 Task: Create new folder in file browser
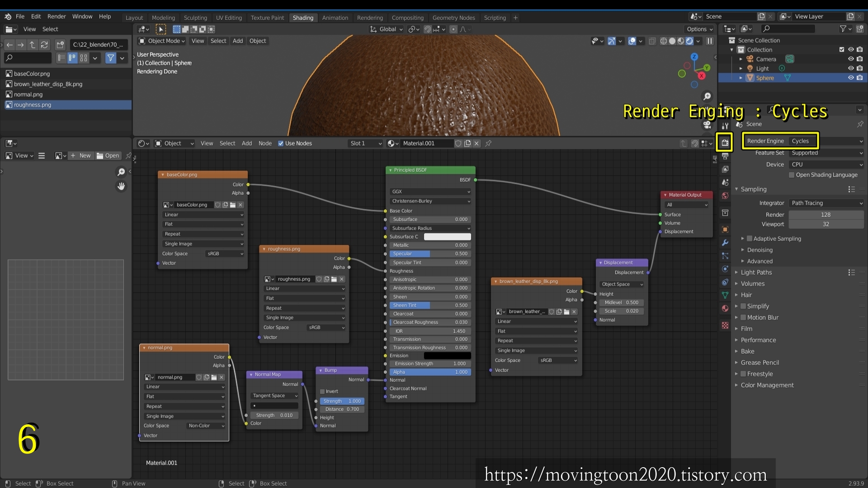coord(60,45)
